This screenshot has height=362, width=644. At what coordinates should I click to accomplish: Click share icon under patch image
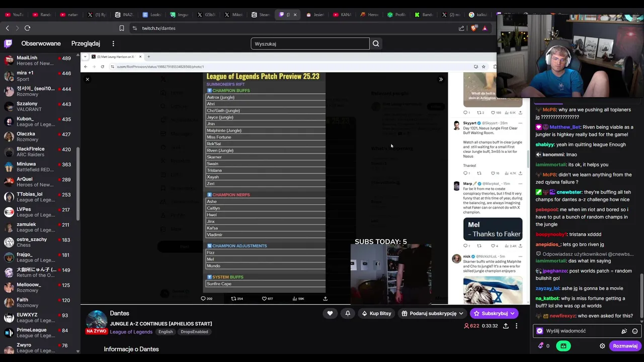click(325, 299)
